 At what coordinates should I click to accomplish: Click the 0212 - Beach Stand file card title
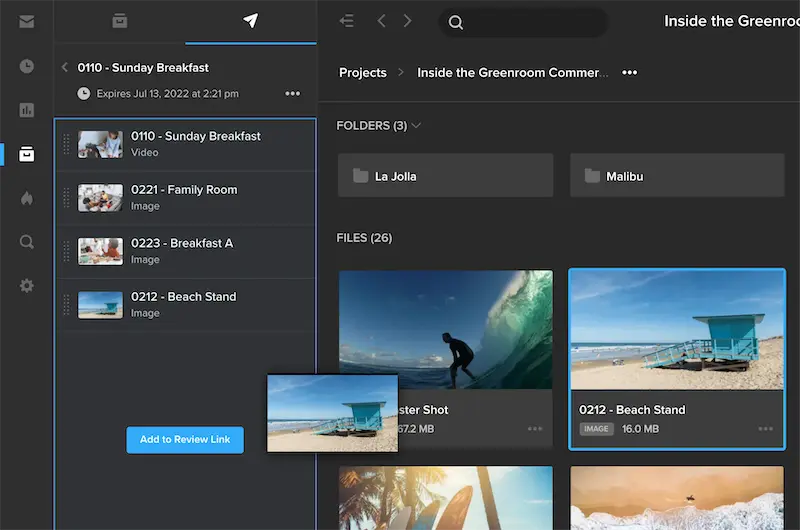point(632,410)
